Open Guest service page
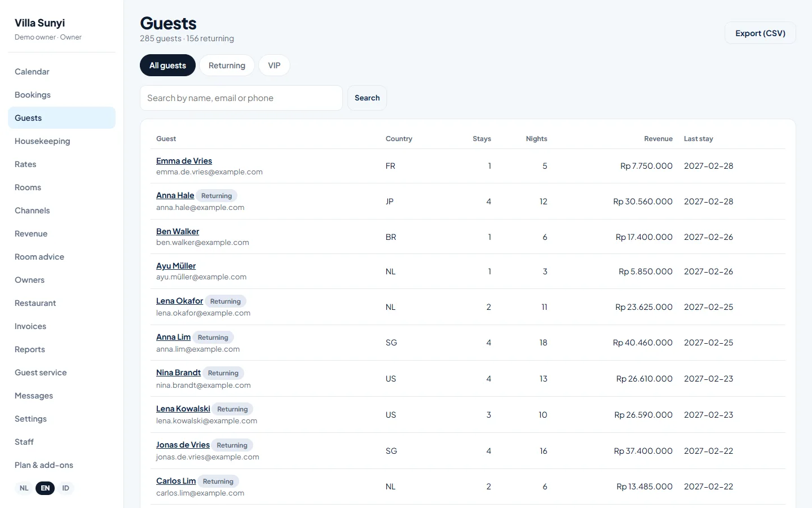The width and height of the screenshot is (812, 508). pos(61,373)
